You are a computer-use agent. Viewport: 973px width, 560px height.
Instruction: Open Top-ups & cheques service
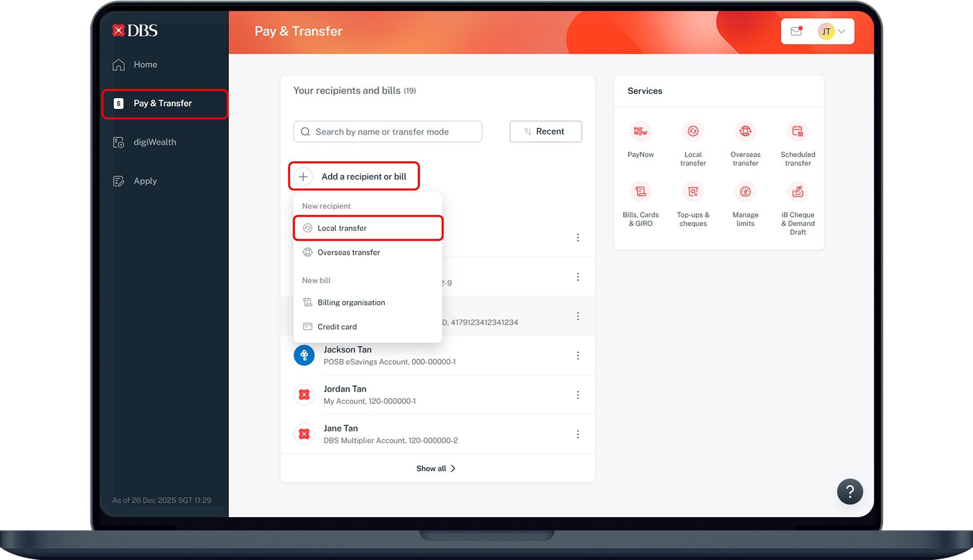[693, 192]
